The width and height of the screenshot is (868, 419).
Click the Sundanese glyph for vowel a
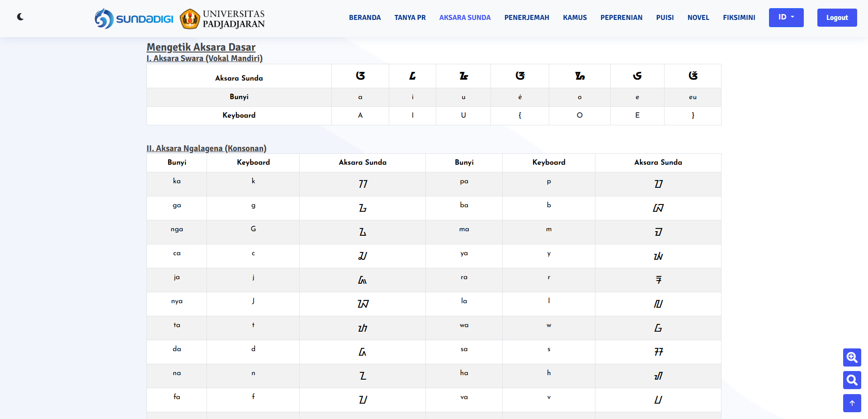click(360, 76)
